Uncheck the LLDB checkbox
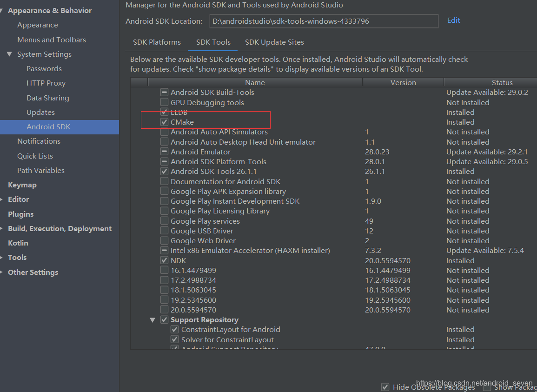This screenshot has height=392, width=537. pos(165,112)
